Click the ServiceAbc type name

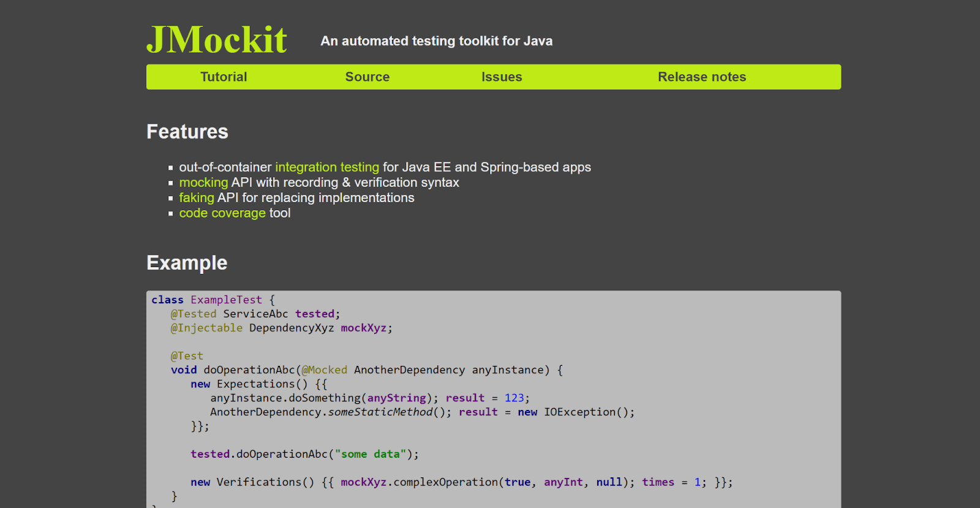click(255, 314)
